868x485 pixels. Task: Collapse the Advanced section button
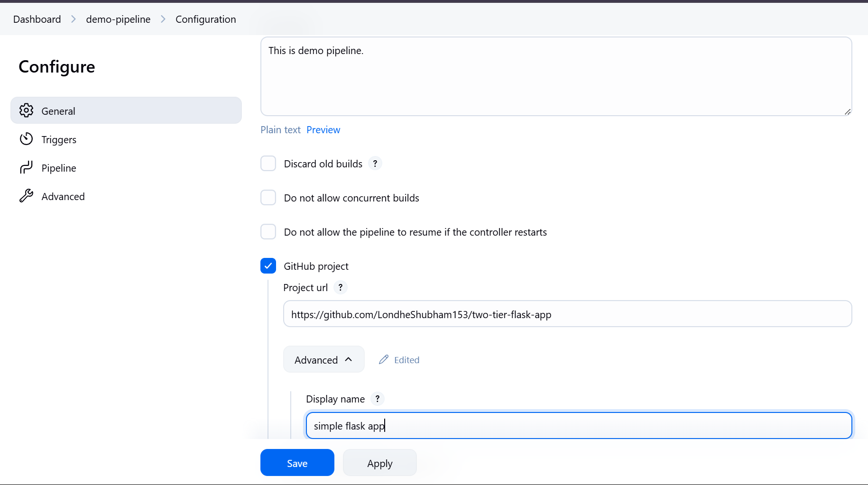coord(324,359)
